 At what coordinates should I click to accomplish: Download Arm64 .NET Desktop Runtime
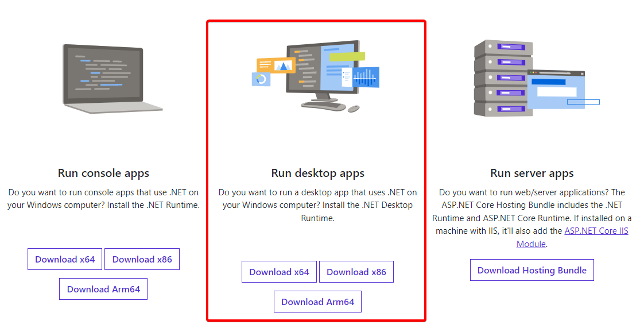coord(317,302)
